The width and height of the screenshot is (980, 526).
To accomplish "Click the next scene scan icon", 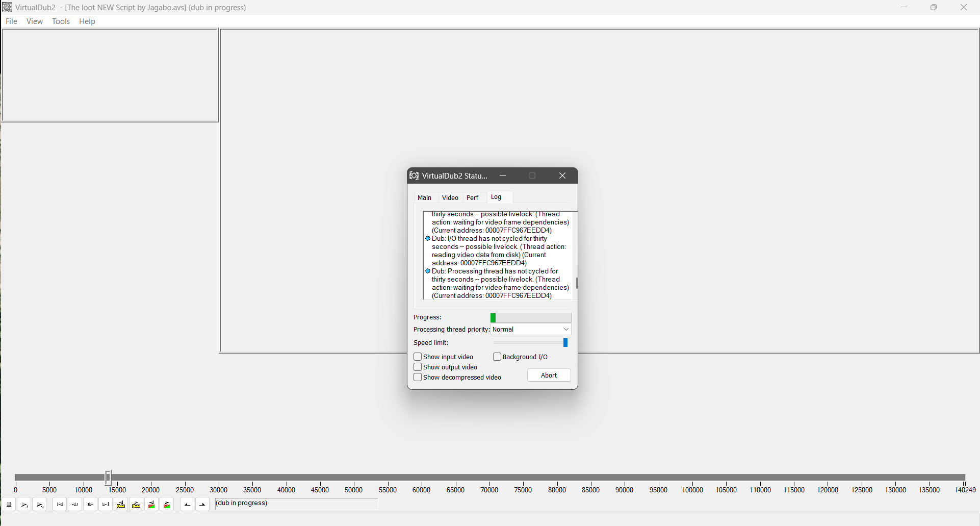I will (167, 505).
